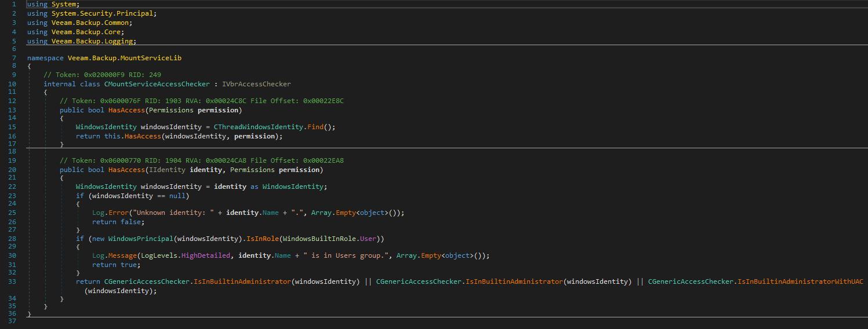Click the Message method in Log.Message call

click(122, 255)
